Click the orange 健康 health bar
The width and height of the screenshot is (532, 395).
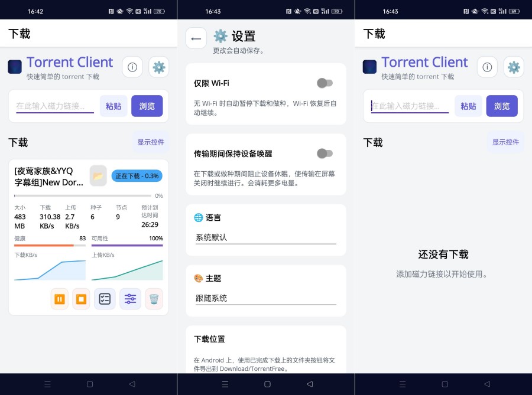click(50, 245)
